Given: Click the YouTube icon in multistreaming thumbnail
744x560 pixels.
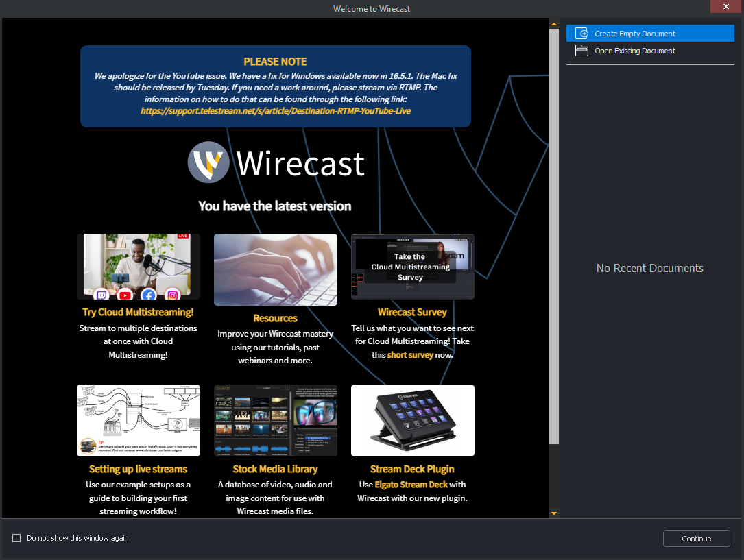Looking at the screenshot, I should pos(125,295).
